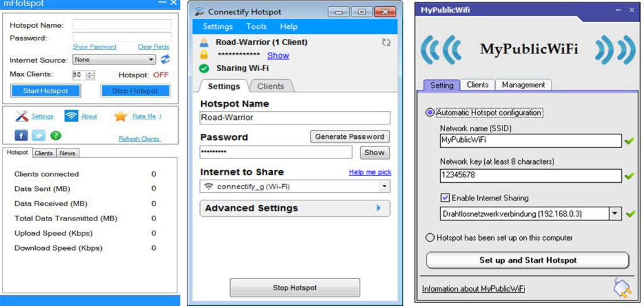Click the Max Clients number field
Viewport: 644px width, 306px height.
tap(79, 75)
